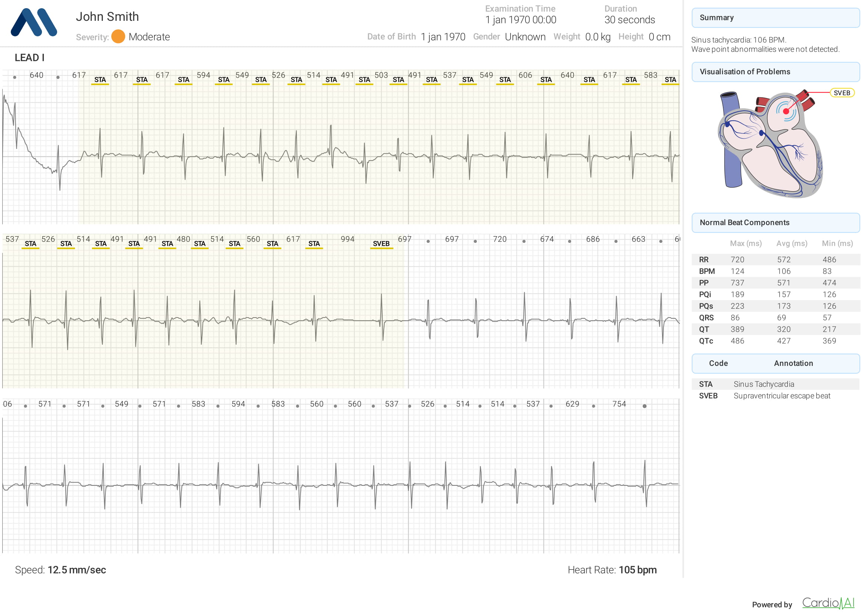Image resolution: width=868 pixels, height=614 pixels.
Task: Click the LEAD I label
Action: [29, 58]
